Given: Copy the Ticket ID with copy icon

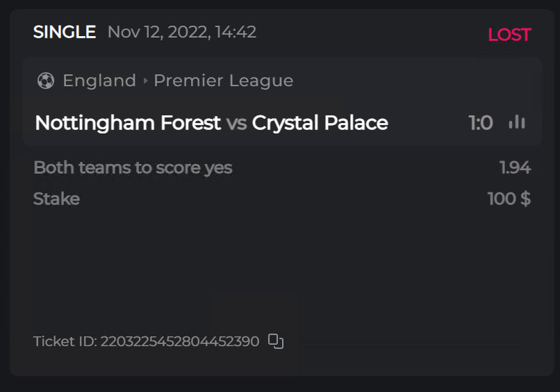Looking at the screenshot, I should click(276, 341).
